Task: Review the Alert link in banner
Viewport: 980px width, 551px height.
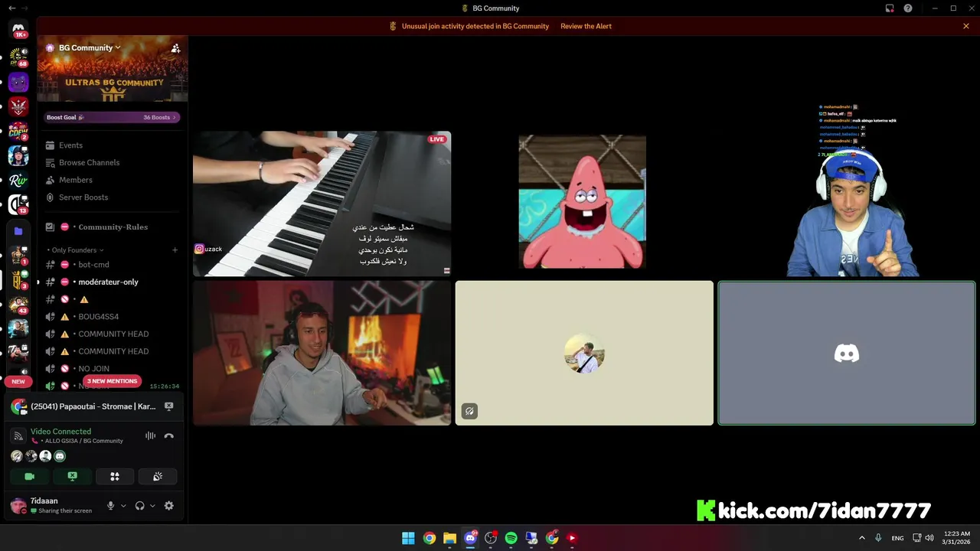Action: point(586,26)
